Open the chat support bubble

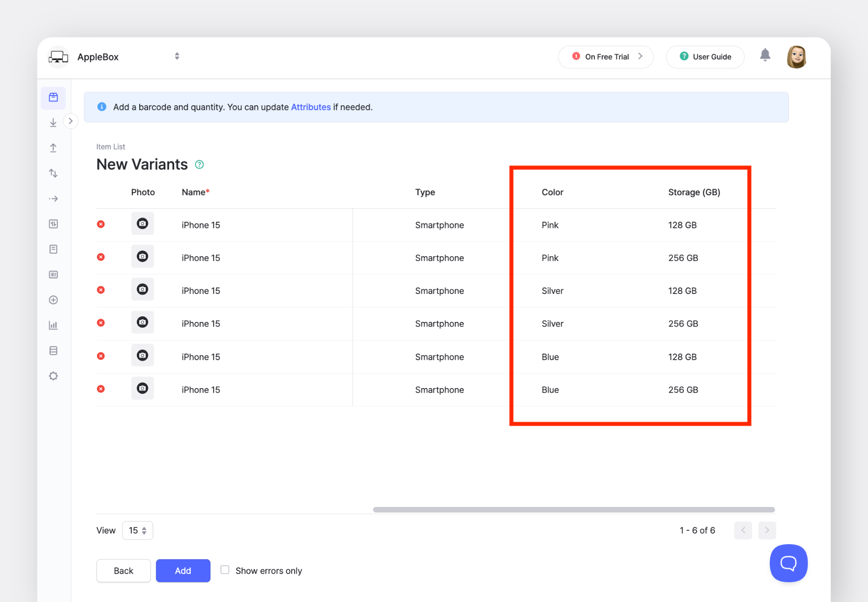tap(789, 563)
